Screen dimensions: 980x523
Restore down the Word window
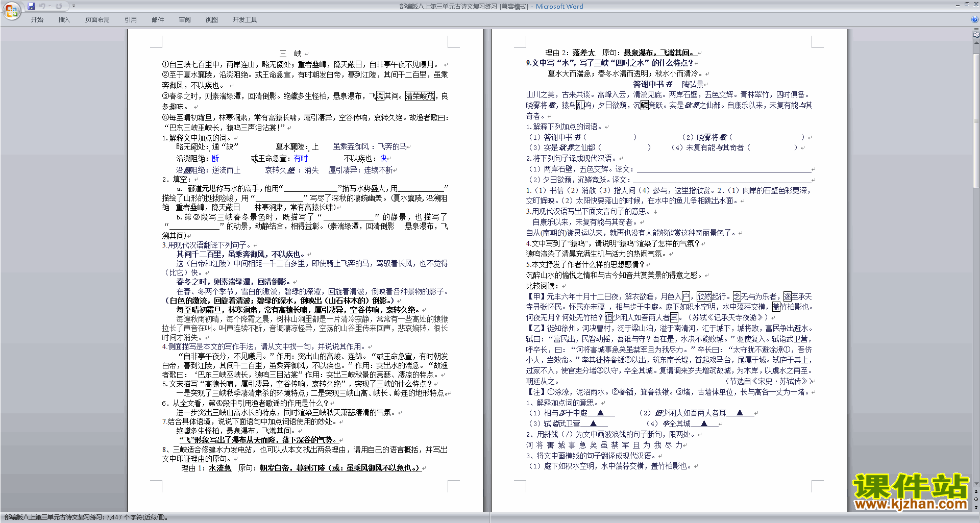coord(967,4)
